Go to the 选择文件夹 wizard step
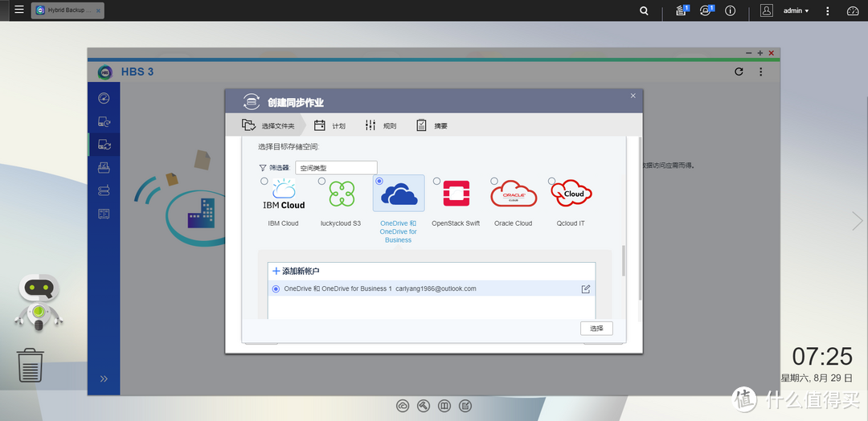The image size is (868, 421). click(x=268, y=125)
